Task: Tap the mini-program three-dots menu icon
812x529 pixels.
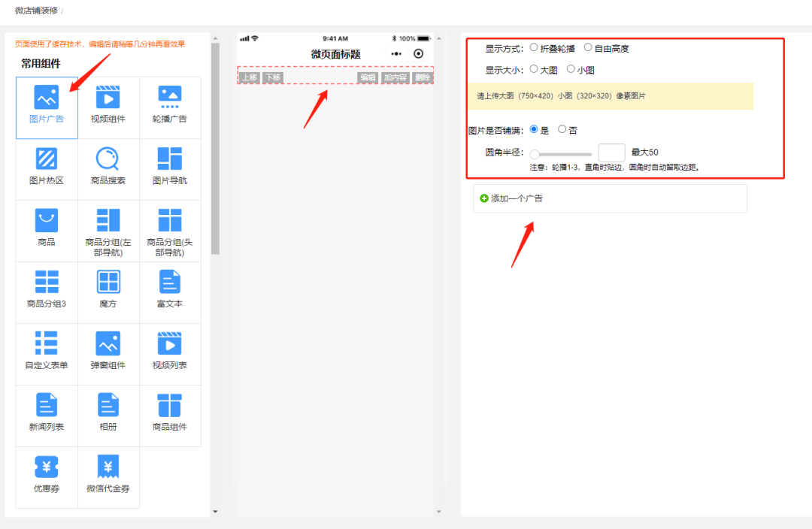Action: 396,54
